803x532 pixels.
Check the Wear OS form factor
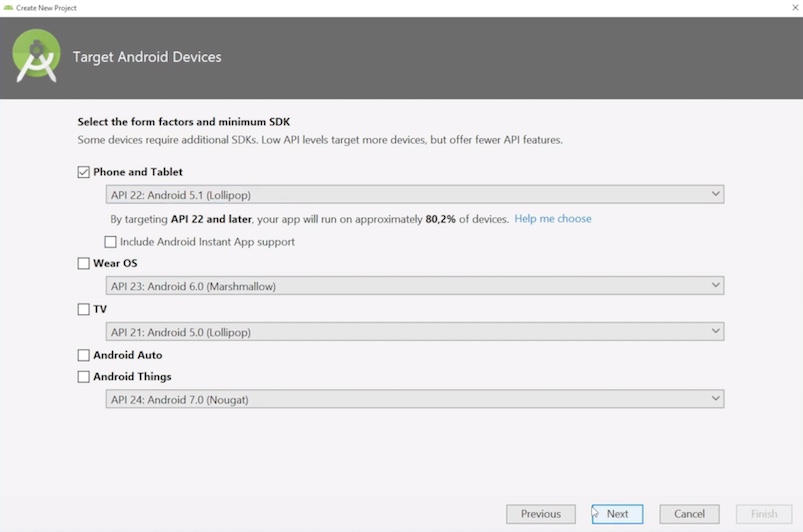83,263
